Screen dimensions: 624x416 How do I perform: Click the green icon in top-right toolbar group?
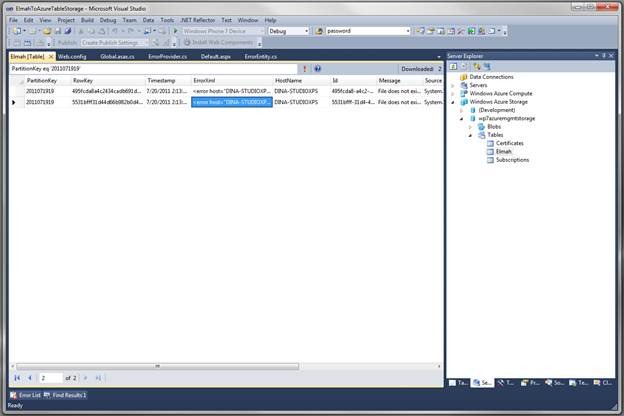471,31
